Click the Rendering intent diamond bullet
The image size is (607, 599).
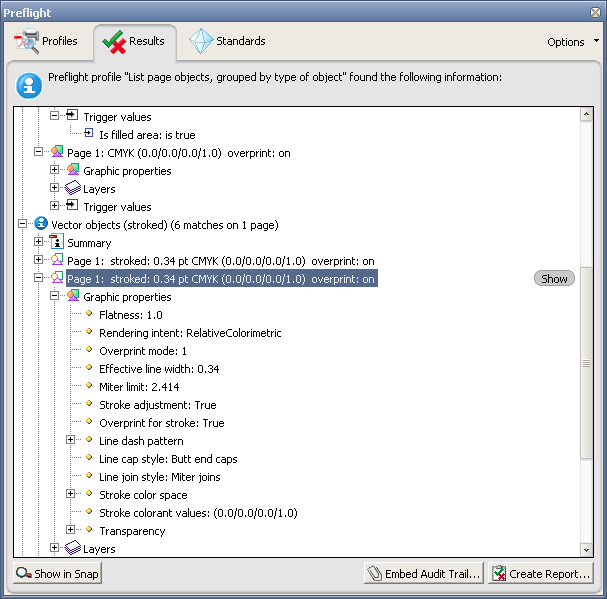click(x=89, y=331)
